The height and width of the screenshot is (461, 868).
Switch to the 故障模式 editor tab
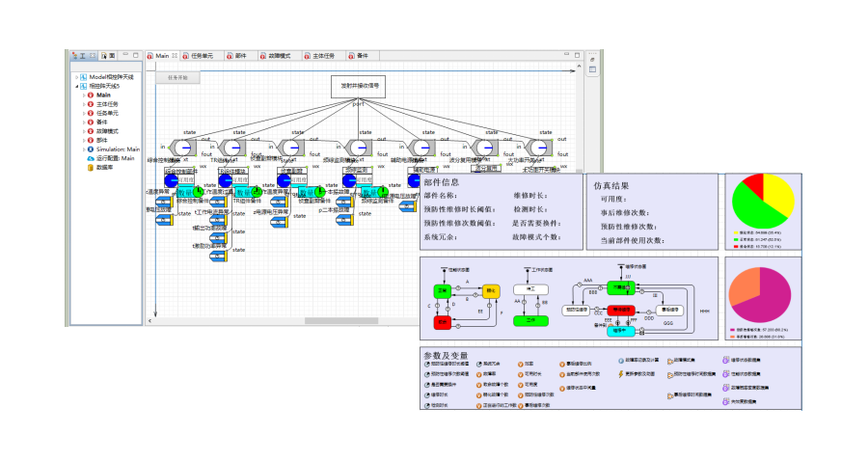(x=281, y=56)
